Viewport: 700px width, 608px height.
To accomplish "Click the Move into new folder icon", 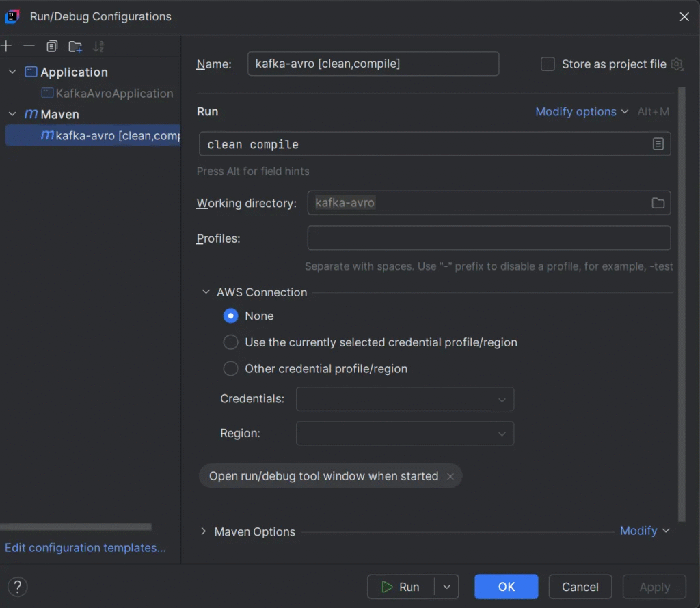I will (x=75, y=46).
